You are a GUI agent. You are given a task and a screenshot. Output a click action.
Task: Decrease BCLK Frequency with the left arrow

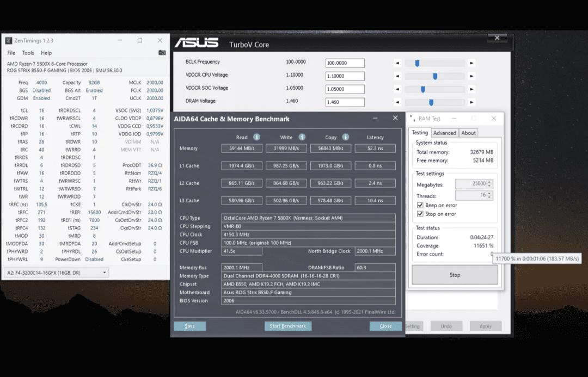(x=397, y=63)
